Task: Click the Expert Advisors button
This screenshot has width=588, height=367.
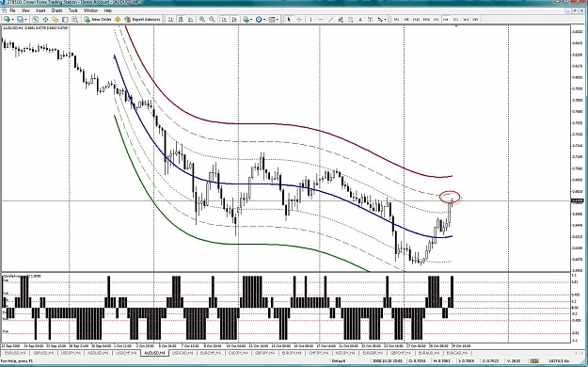Action: tap(142, 19)
